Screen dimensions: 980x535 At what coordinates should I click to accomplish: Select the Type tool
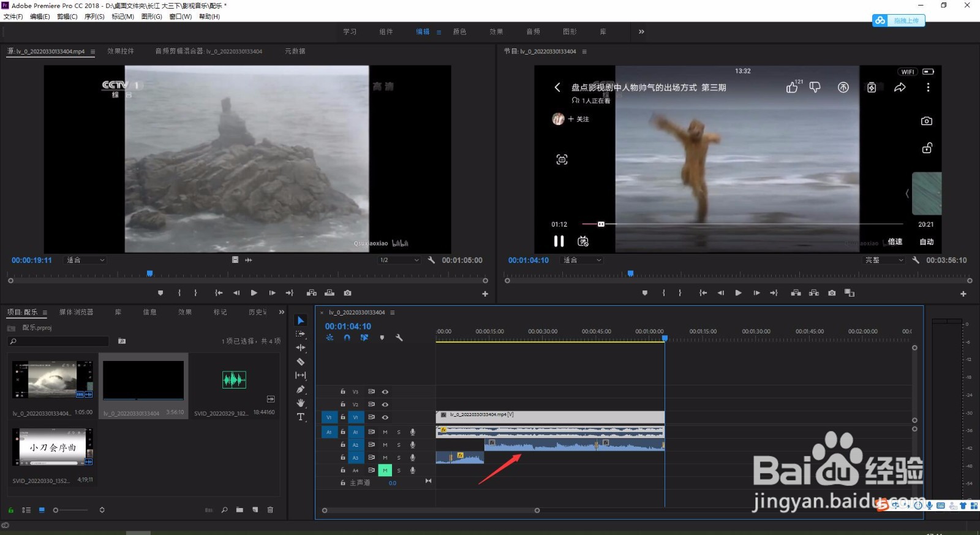300,417
